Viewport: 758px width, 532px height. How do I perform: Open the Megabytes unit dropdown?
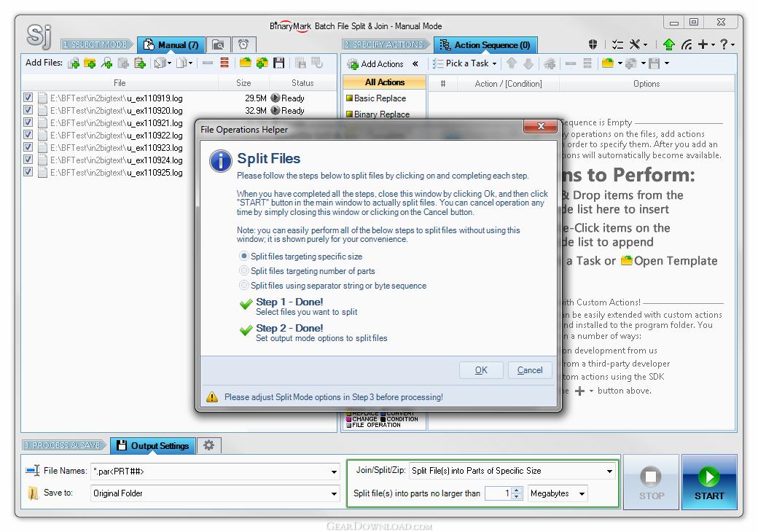pyautogui.click(x=582, y=494)
